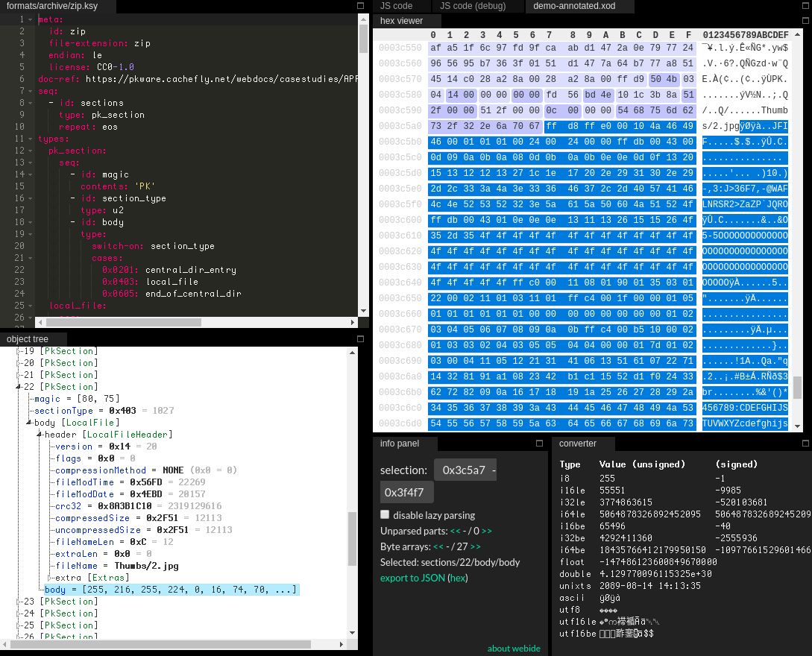The width and height of the screenshot is (812, 656).
Task: Click the export to JSON link
Action: [412, 578]
